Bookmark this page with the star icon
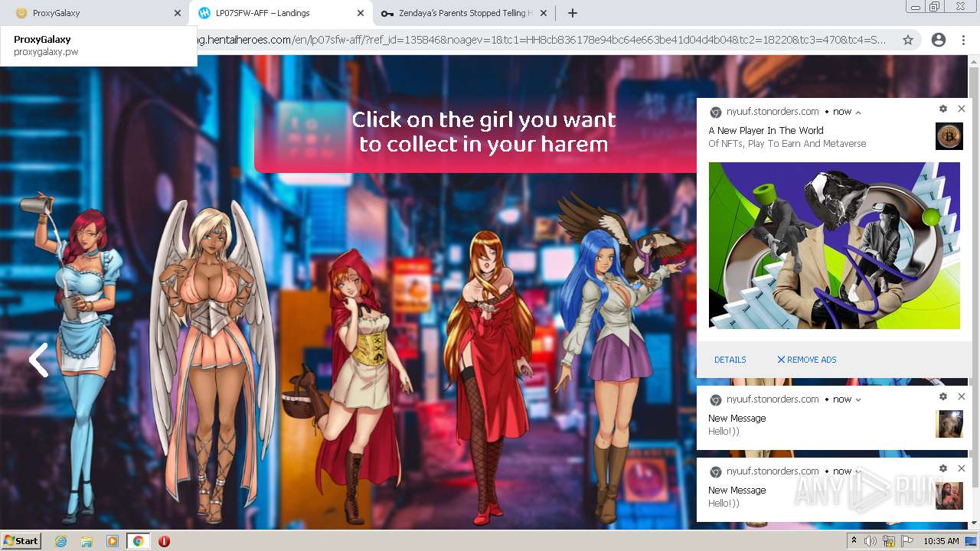The width and height of the screenshot is (980, 551). 908,40
